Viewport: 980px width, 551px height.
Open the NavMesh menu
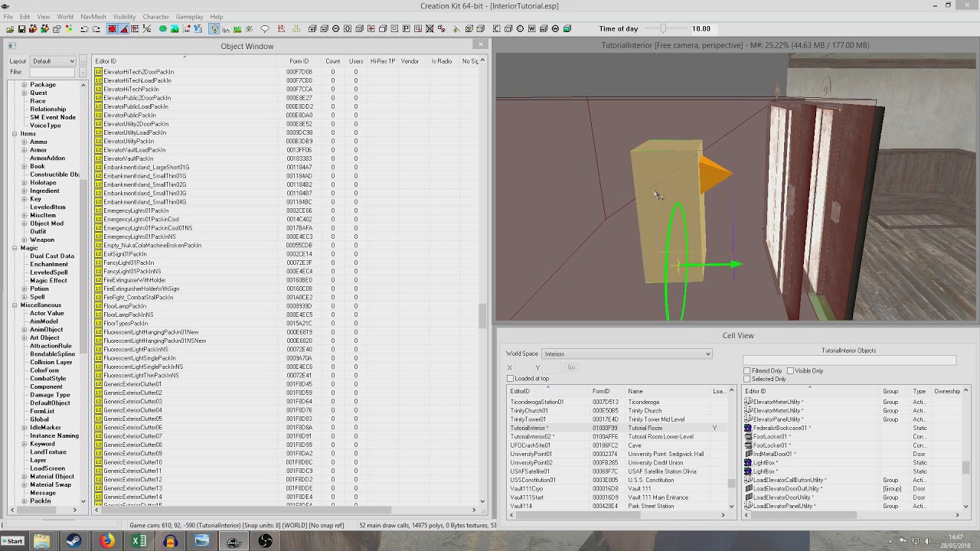[x=93, y=17]
